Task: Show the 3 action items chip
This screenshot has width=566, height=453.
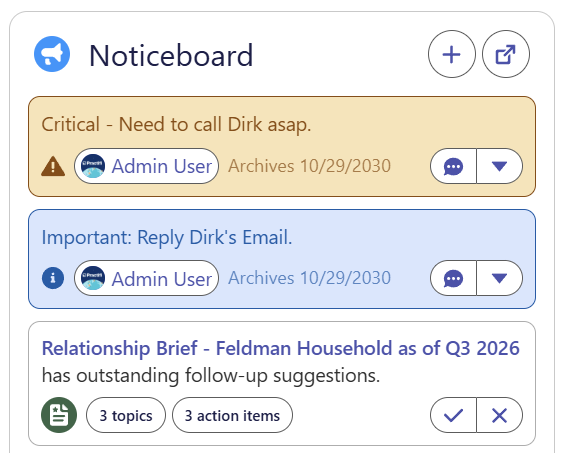Action: tap(232, 415)
